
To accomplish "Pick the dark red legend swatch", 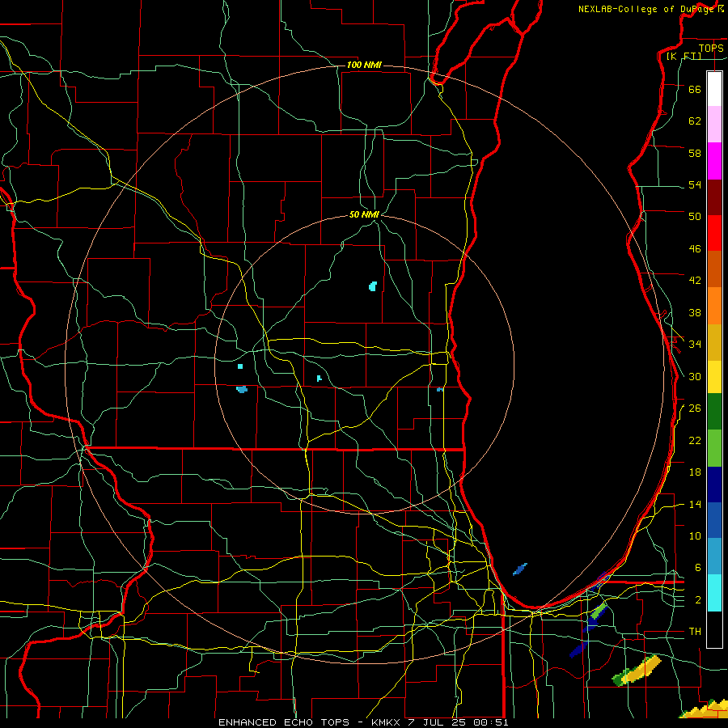I will click(x=714, y=197).
